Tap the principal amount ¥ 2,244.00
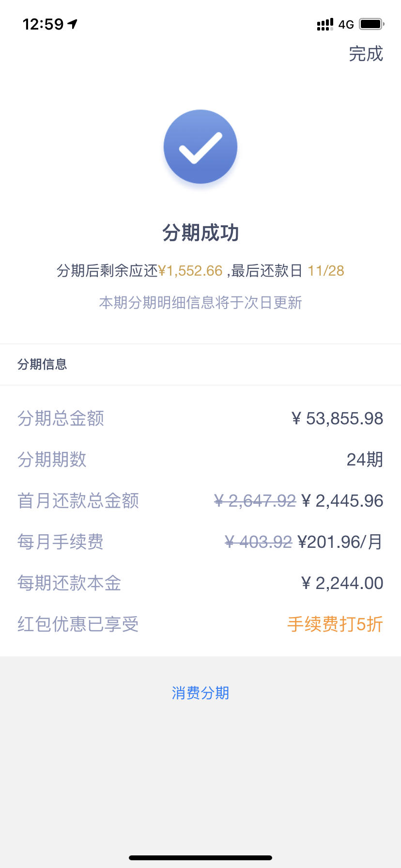Image resolution: width=401 pixels, height=868 pixels. (342, 583)
